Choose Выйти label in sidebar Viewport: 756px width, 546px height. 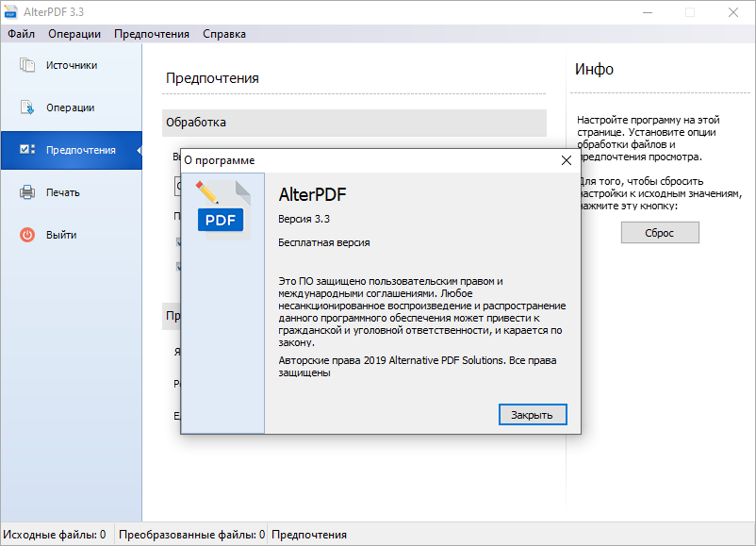[x=61, y=236]
